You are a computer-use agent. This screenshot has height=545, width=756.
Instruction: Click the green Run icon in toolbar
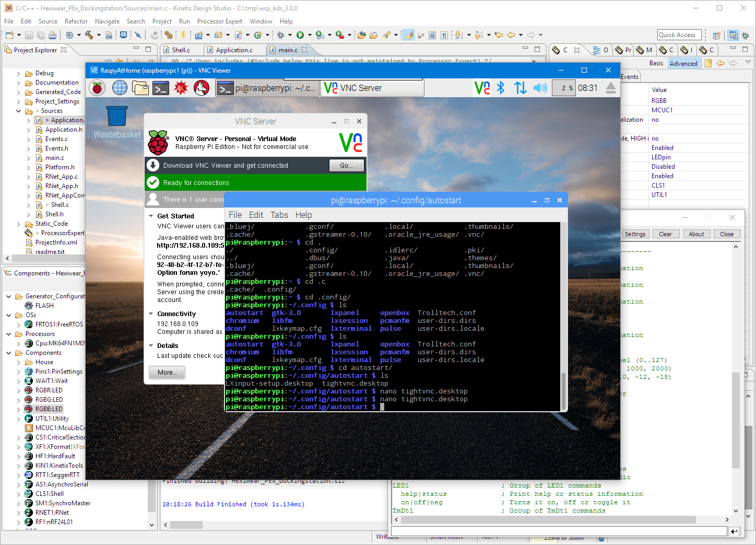[x=300, y=35]
